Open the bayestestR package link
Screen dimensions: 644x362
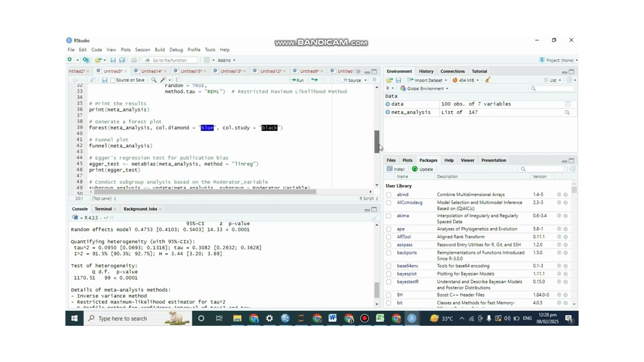coord(408,282)
